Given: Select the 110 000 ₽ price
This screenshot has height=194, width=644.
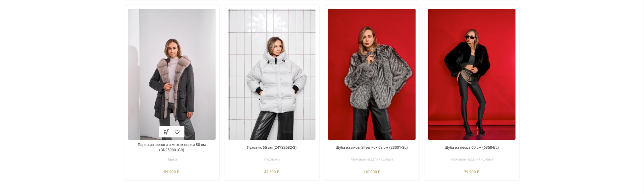Looking at the screenshot, I should point(372,172).
